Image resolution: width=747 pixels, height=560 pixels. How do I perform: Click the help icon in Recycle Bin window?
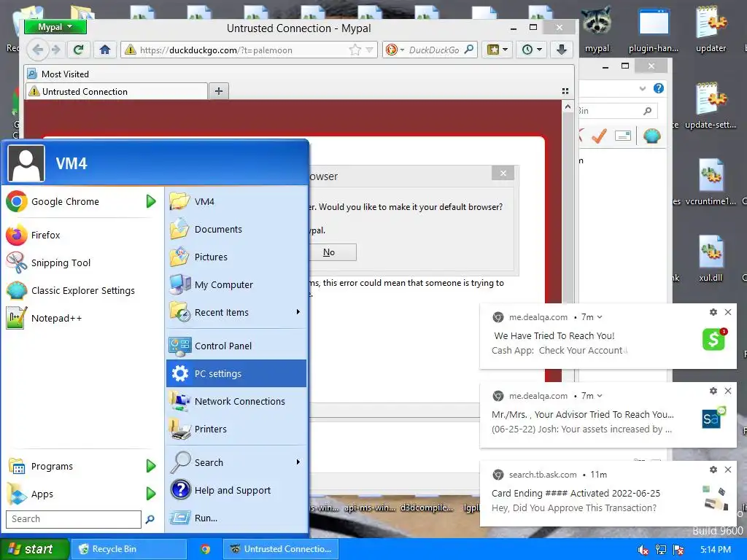659,88
